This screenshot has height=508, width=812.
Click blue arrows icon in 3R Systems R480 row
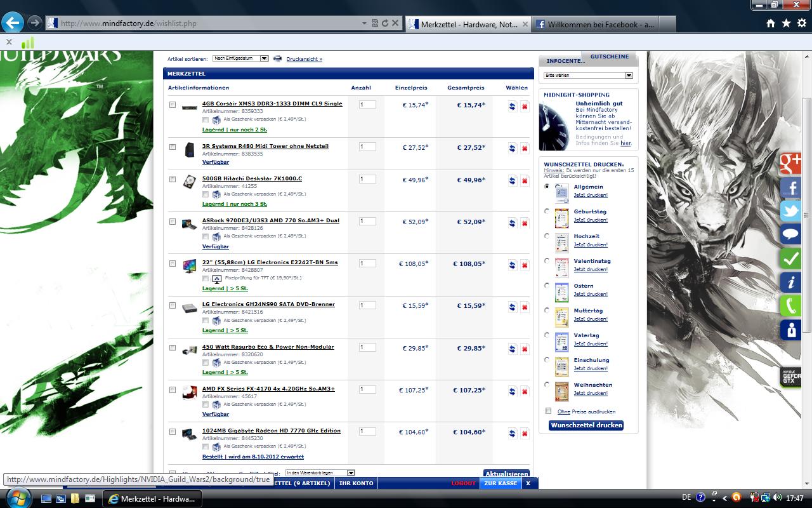point(512,149)
